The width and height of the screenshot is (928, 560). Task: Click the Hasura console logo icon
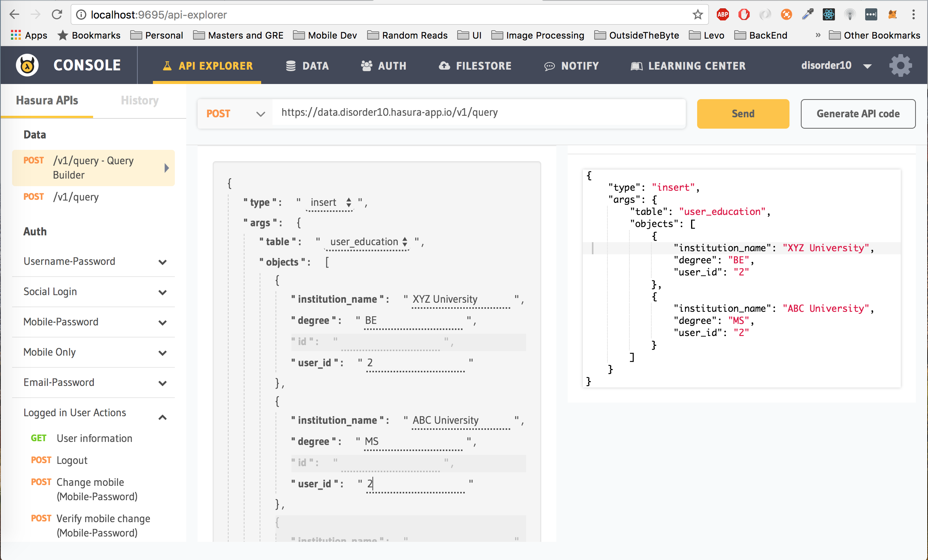(27, 65)
